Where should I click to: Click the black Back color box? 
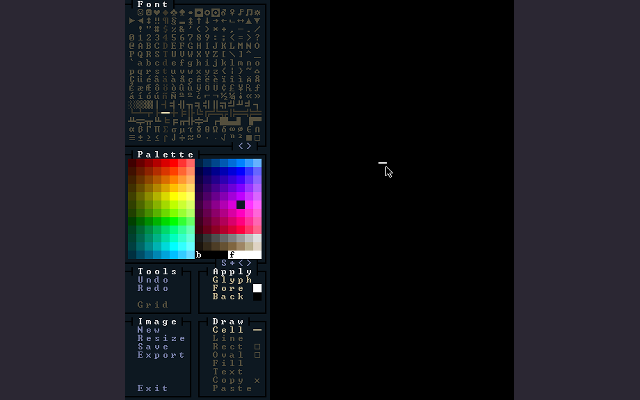[x=257, y=296]
